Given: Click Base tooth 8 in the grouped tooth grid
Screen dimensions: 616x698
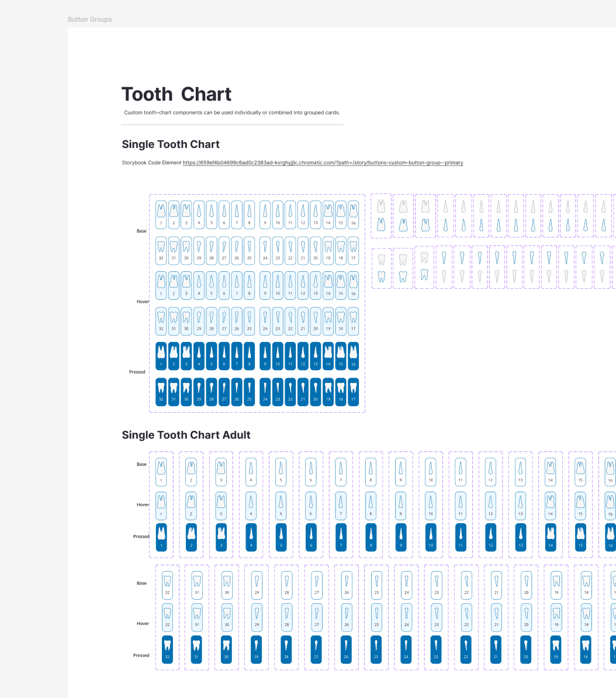Looking at the screenshot, I should (250, 215).
